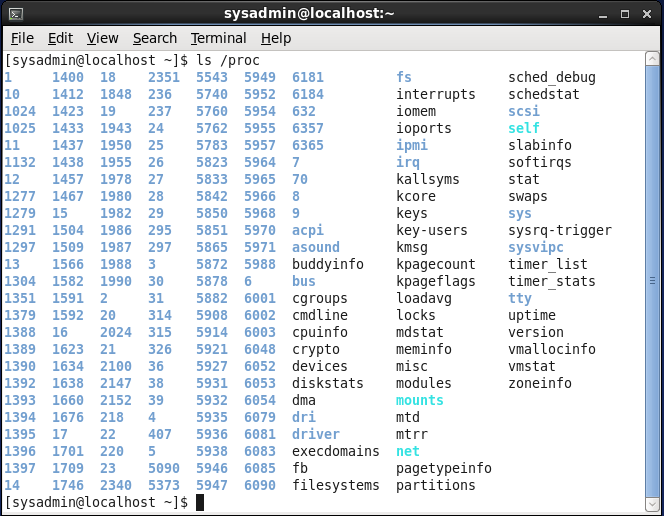Screen dimensions: 664x516
Task: Click the 'bus' directory entry
Action: [x=304, y=281]
